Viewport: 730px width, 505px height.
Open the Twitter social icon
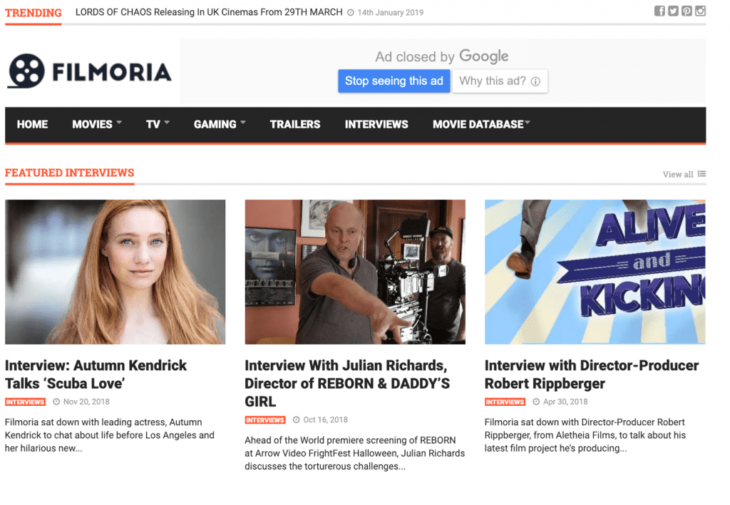pos(673,11)
